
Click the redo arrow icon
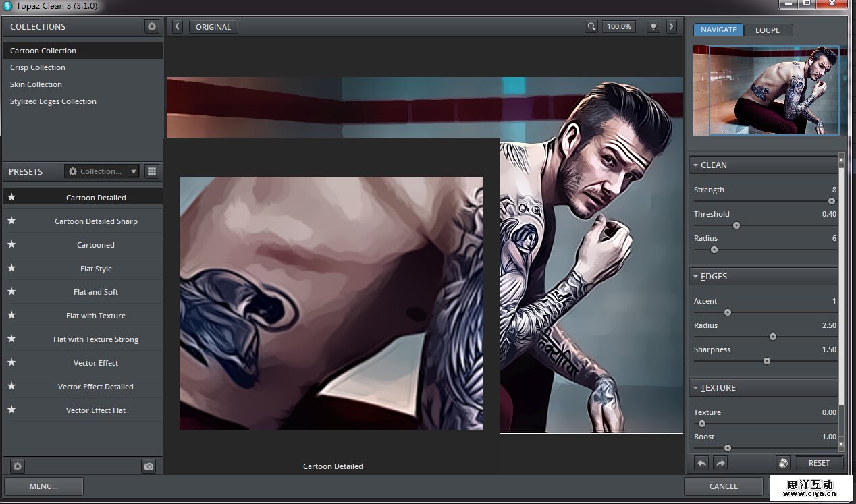pos(720,463)
